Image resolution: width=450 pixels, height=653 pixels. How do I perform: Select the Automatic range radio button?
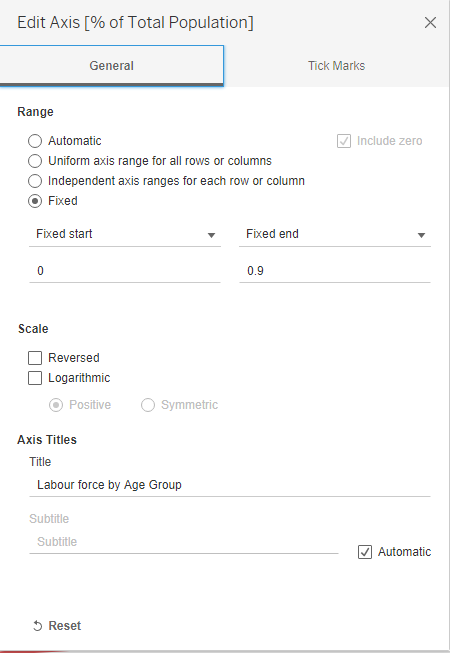click(x=35, y=141)
